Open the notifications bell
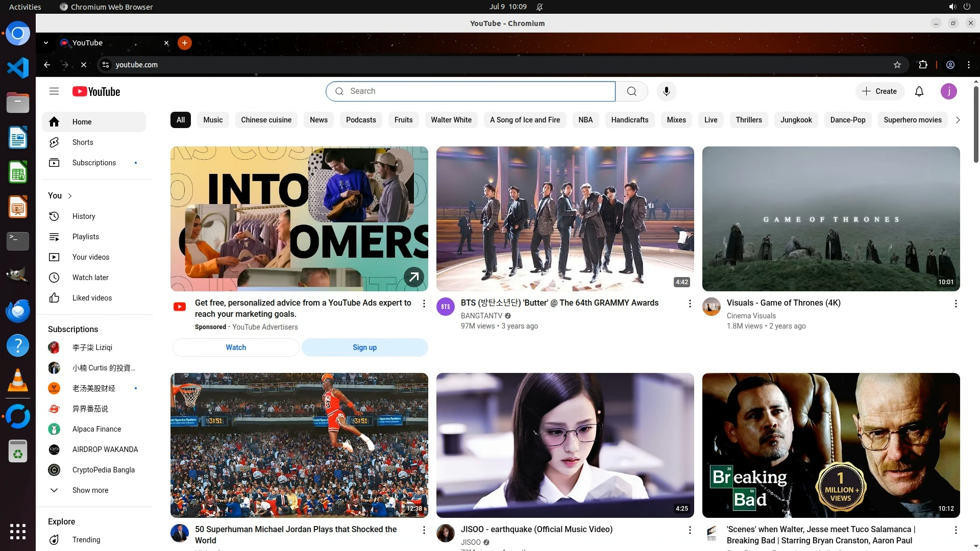The height and width of the screenshot is (551, 980). 919,91
